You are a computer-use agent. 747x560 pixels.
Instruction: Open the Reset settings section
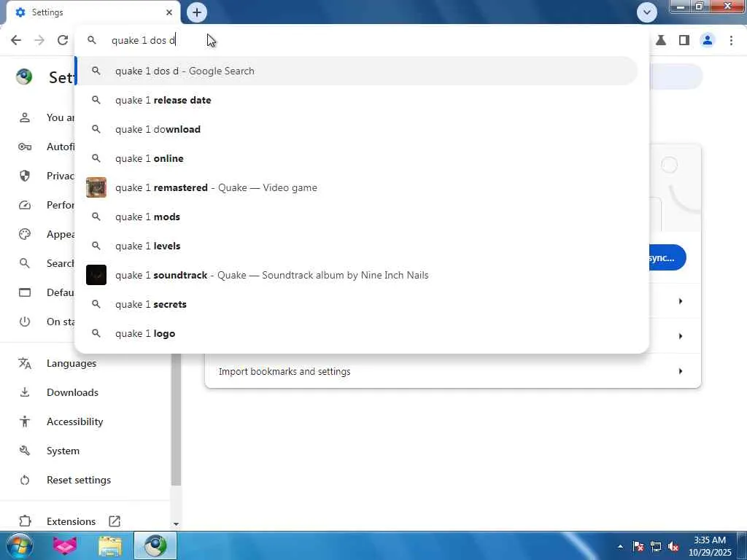click(x=79, y=480)
